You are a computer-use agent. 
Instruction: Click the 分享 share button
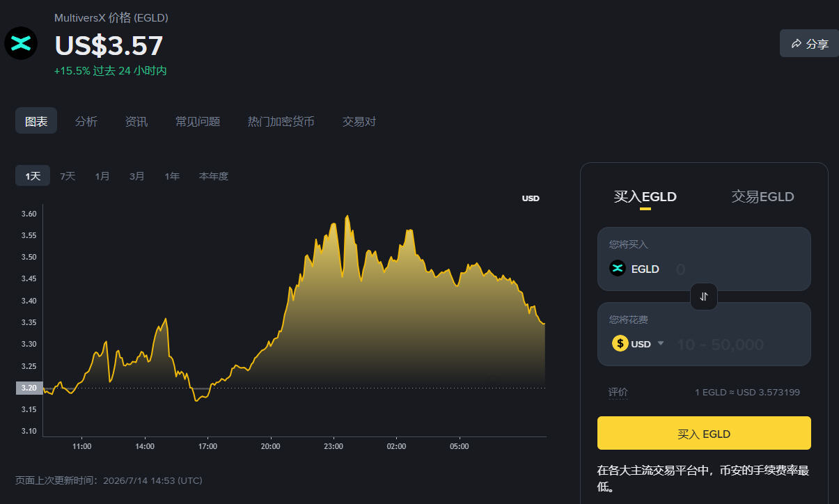tap(809, 44)
